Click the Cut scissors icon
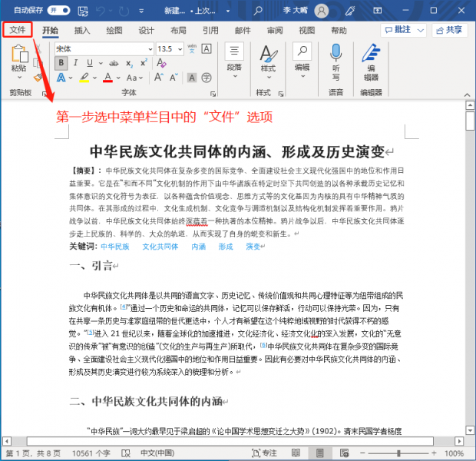476x461 pixels. [38, 48]
